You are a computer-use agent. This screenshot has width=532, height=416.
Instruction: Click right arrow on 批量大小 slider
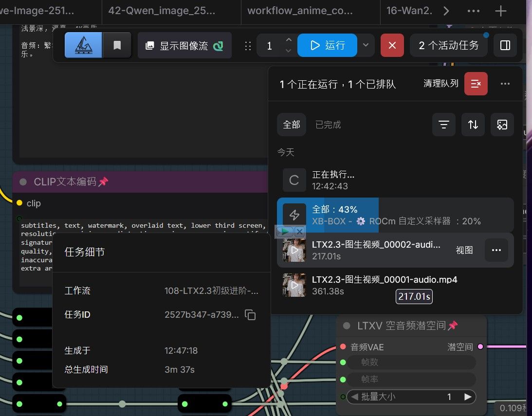(x=468, y=397)
